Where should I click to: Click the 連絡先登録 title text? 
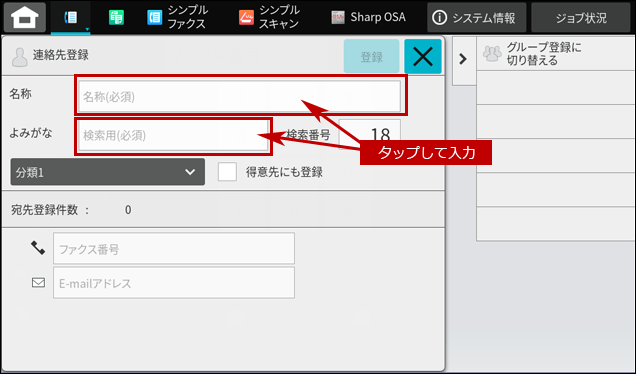pos(61,55)
